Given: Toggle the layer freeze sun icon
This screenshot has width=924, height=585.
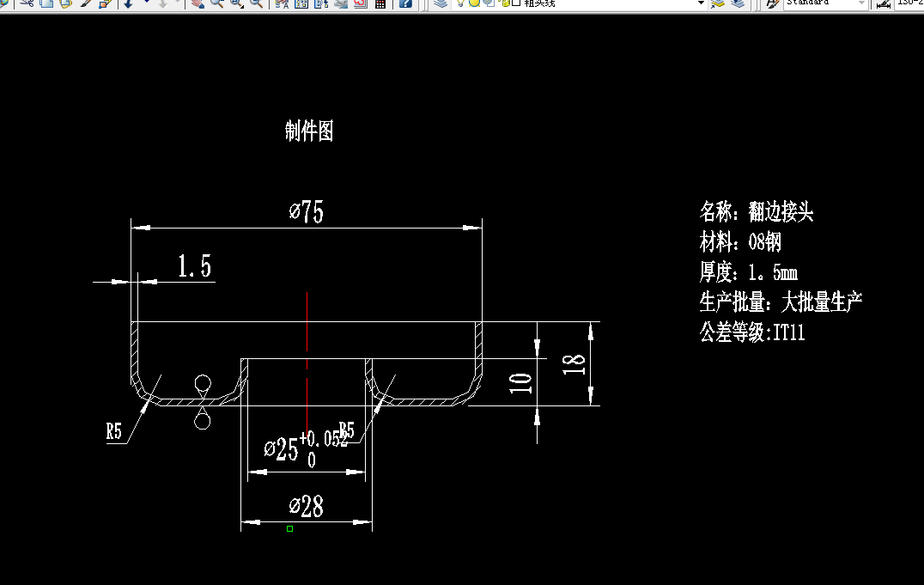Looking at the screenshot, I should pyautogui.click(x=473, y=4).
